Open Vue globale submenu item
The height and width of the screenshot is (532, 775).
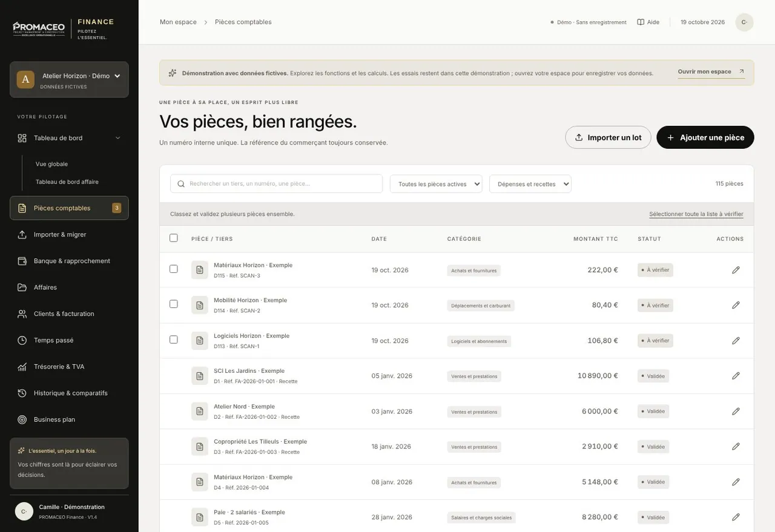[x=51, y=164]
